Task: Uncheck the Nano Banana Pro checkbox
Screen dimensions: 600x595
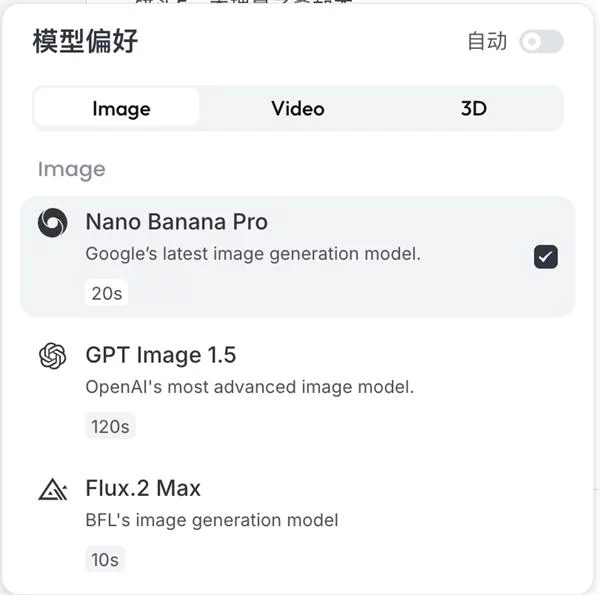Action: tap(545, 257)
